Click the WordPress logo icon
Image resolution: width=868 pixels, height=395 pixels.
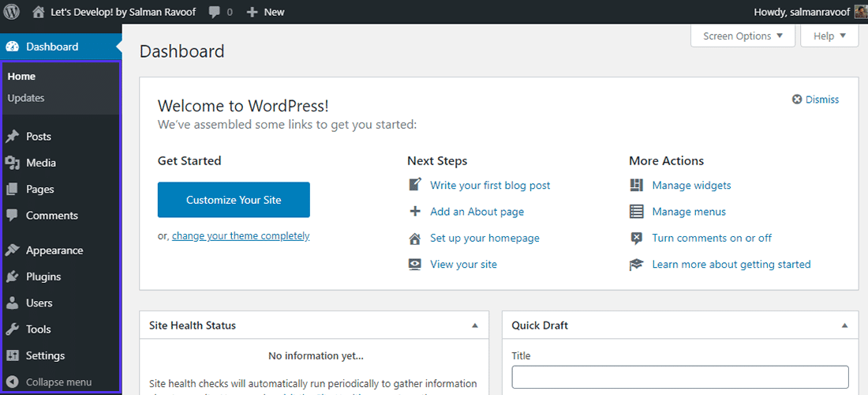(12, 12)
